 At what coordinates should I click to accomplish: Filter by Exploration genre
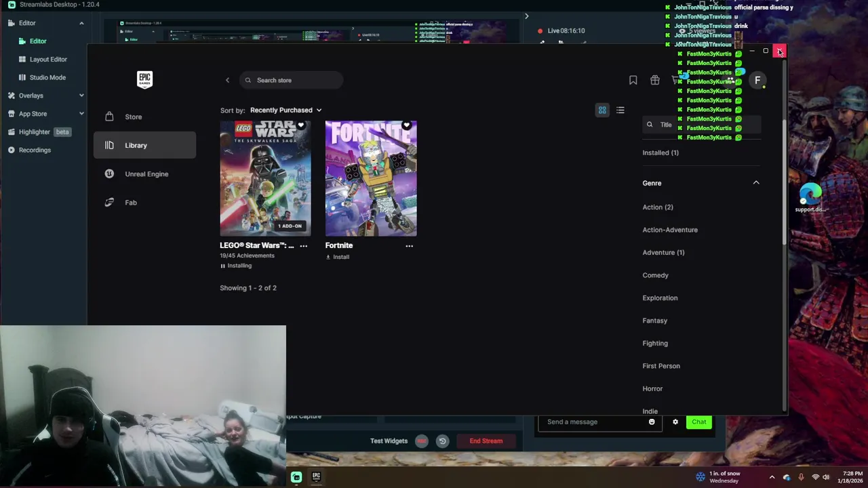click(x=660, y=298)
